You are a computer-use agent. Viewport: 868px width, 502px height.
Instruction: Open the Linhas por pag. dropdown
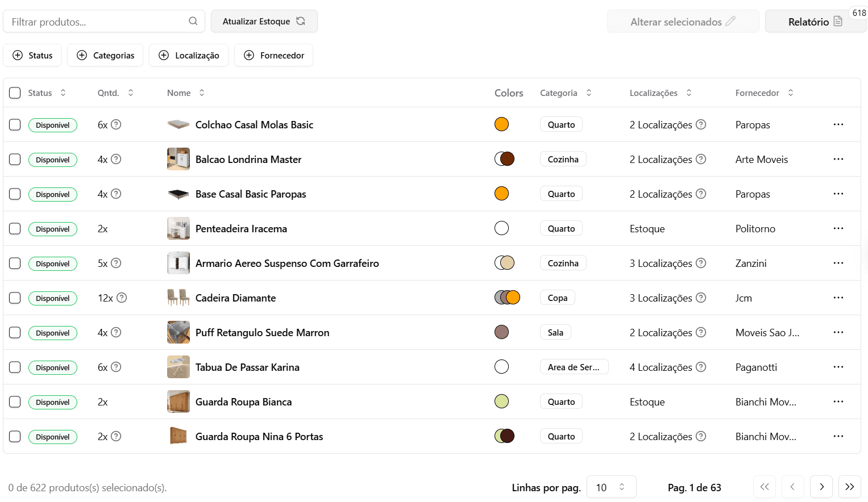tap(611, 487)
